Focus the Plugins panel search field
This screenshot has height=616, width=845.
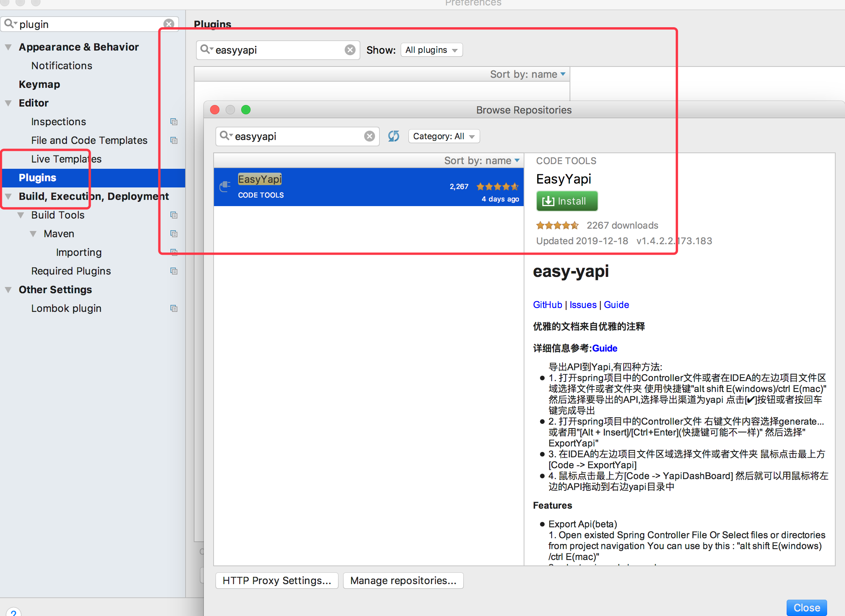[x=278, y=50]
